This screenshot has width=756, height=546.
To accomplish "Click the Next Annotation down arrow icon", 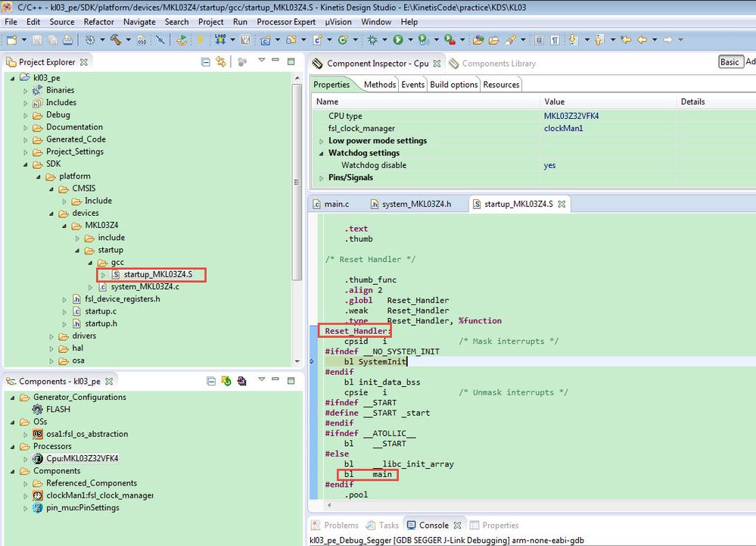I will (574, 40).
